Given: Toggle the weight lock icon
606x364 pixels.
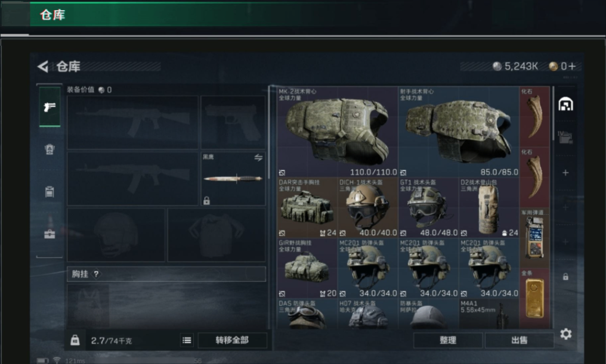Looking at the screenshot, I should point(75,340).
